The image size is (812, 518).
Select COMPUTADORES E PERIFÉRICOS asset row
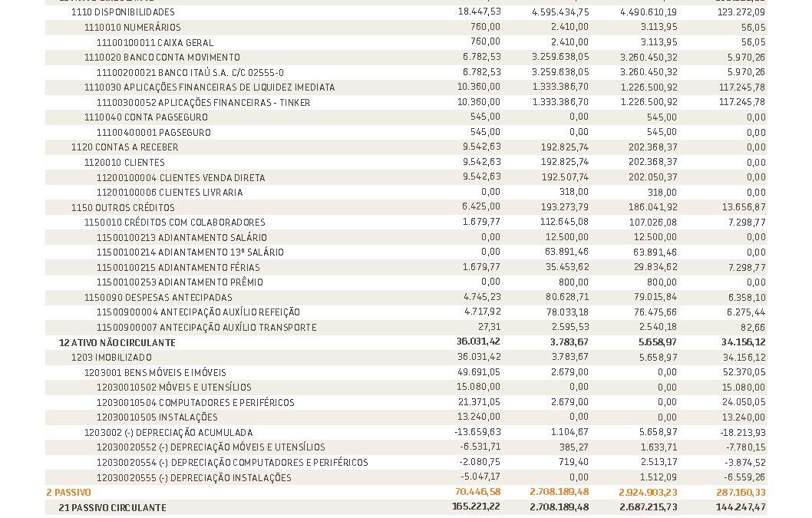[x=195, y=402]
